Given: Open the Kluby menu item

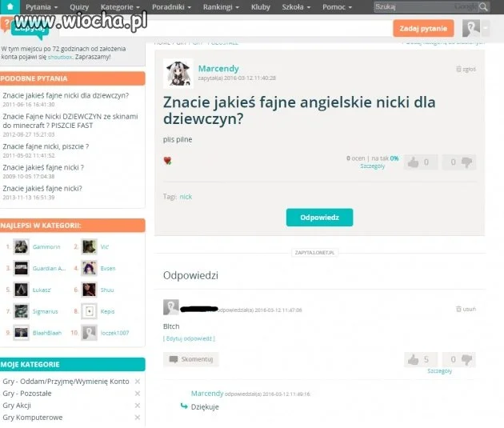Looking at the screenshot, I should pyautogui.click(x=260, y=6).
